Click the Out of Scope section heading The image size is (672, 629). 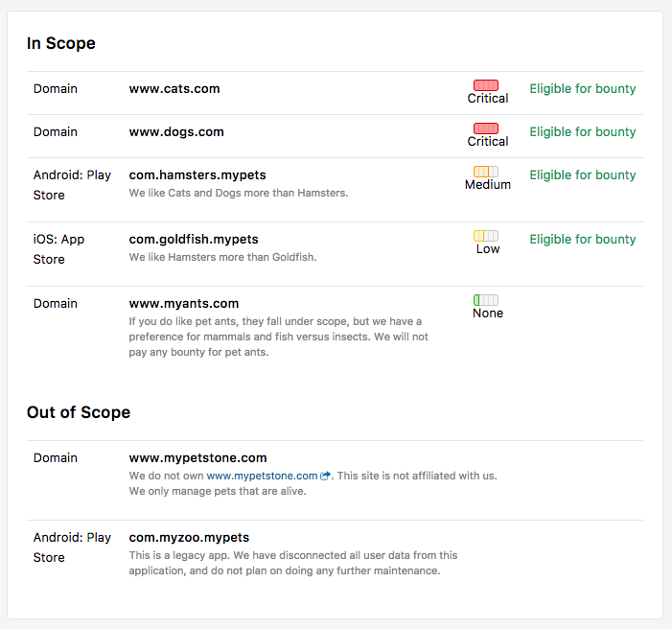click(79, 412)
